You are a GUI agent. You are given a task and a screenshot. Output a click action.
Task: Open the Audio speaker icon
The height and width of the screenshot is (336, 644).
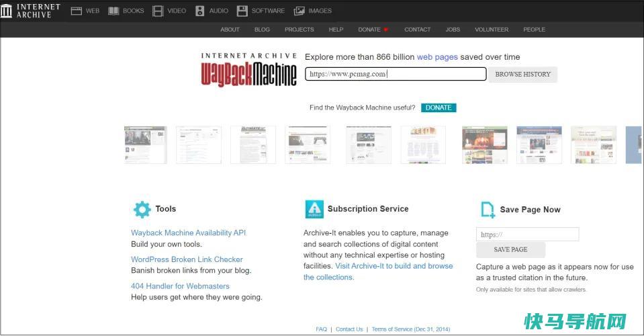(199, 11)
